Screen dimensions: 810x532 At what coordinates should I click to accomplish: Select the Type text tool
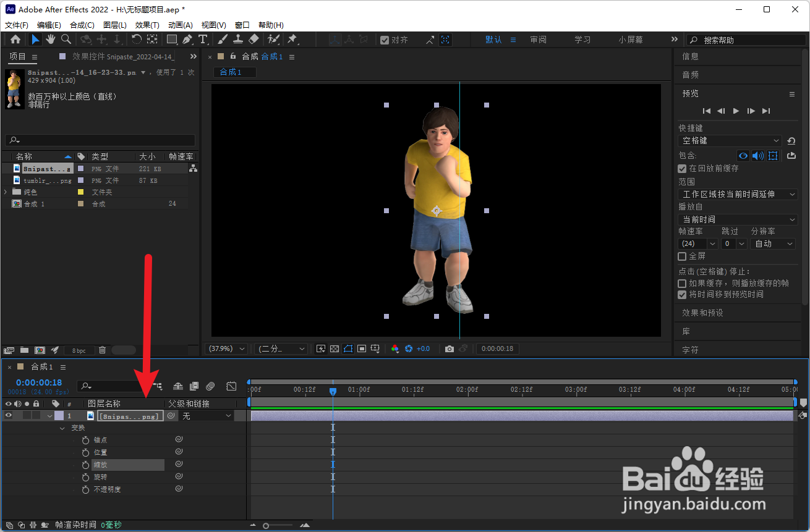point(203,39)
